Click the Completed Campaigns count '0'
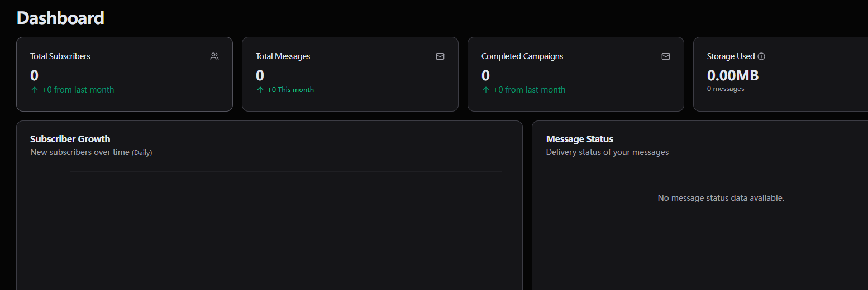Viewport: 868px width, 290px height. pos(485,75)
